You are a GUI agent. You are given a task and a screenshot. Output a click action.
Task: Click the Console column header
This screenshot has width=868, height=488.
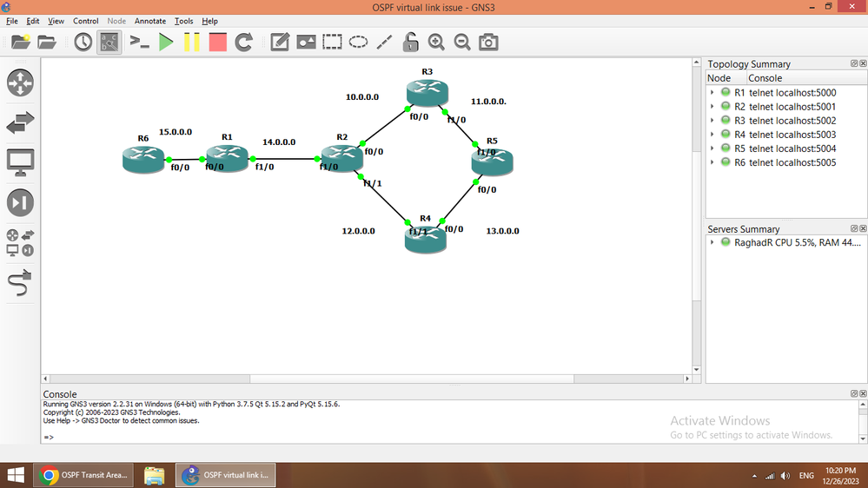pos(807,78)
